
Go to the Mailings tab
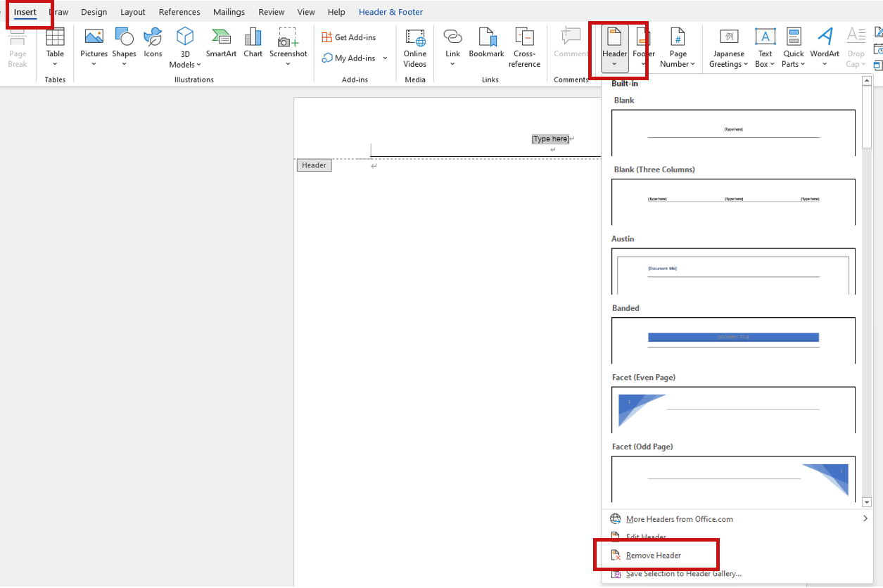tap(229, 12)
